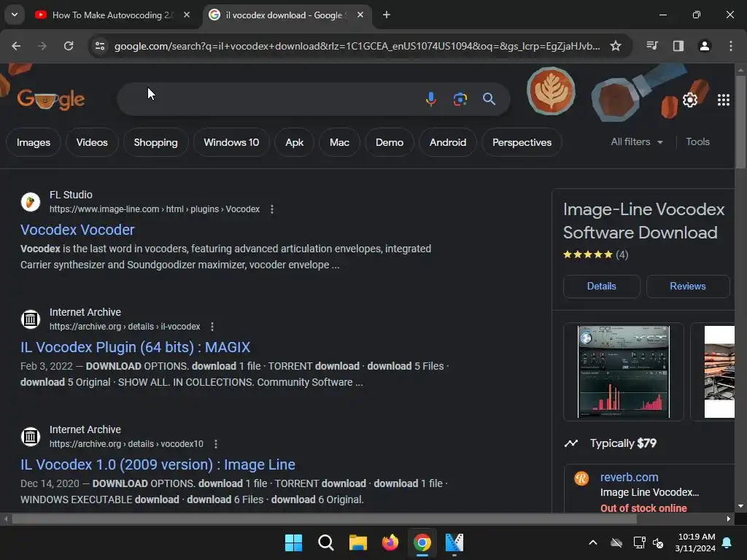Open more options for il-vocodex archive result
Screen dimensions: 747x560
click(x=212, y=327)
